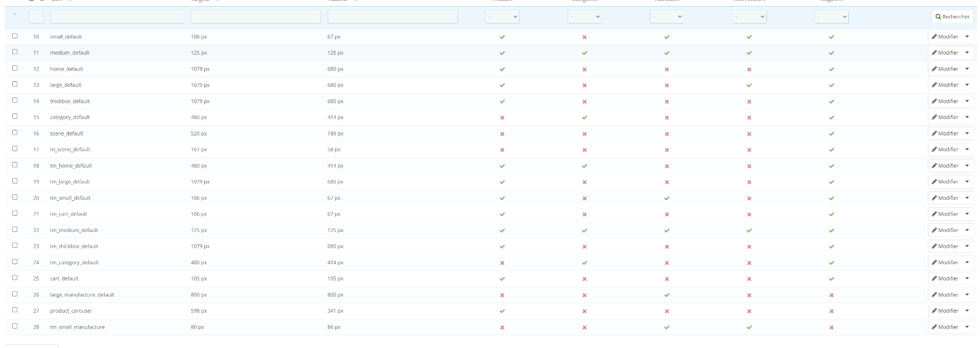This screenshot has width=980, height=348.
Task: Click Fournisseurs check icon for tm_medium_default
Action: 749,230
